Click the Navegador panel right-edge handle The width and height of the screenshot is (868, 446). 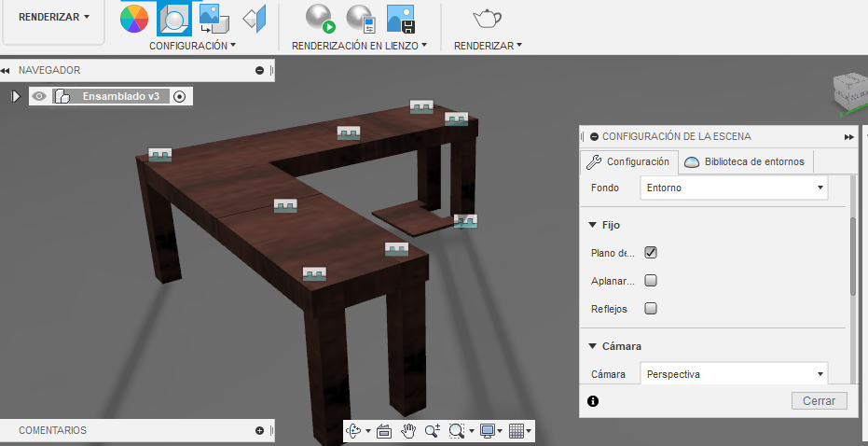point(271,70)
